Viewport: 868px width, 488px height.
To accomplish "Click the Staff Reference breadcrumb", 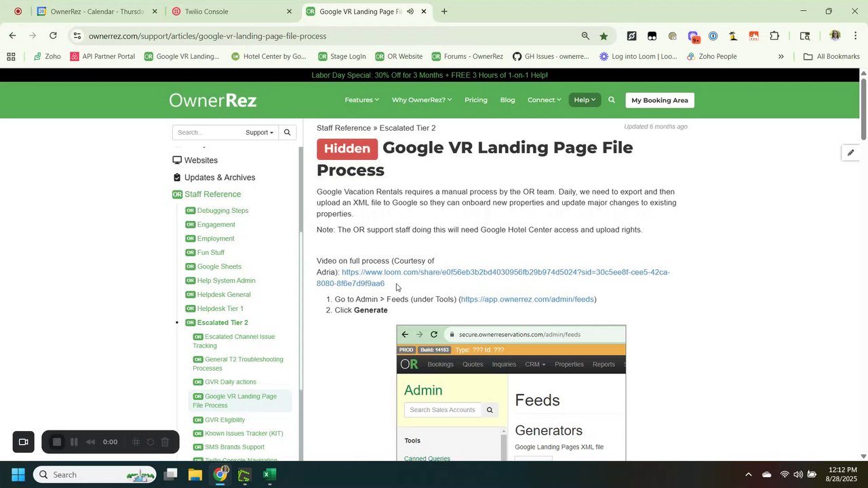I will click(x=344, y=128).
